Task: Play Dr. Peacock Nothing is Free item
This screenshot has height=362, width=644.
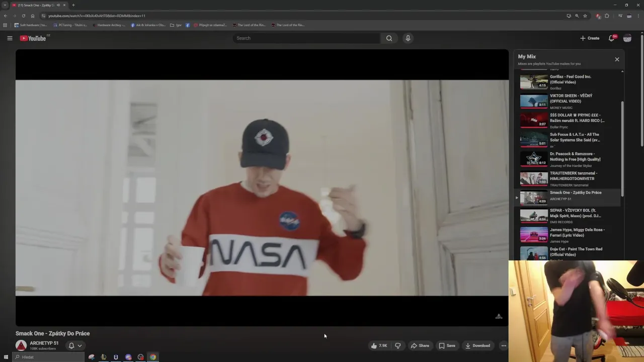Action: click(569, 159)
